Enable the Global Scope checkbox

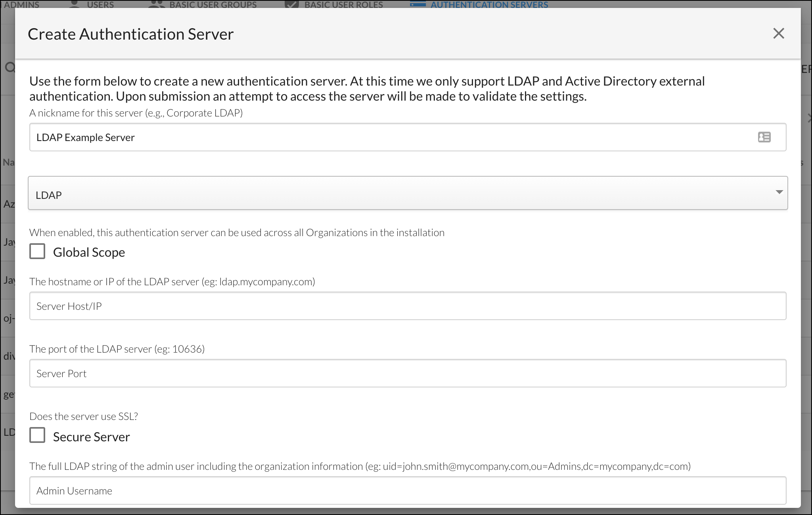tap(37, 252)
